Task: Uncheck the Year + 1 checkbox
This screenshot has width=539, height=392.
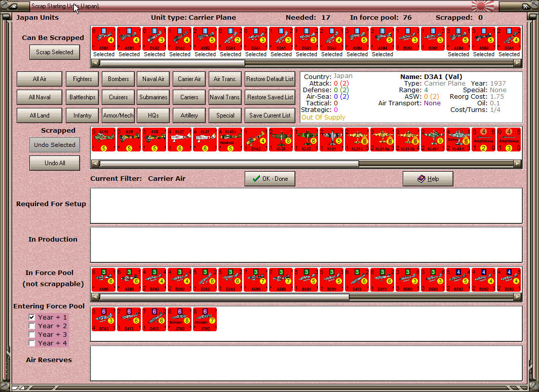Action: [31, 317]
